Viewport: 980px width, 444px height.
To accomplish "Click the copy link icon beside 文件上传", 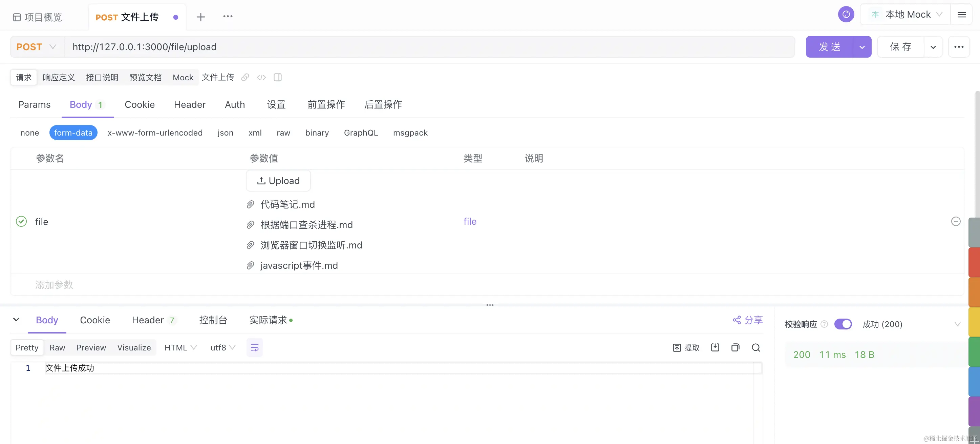I will [245, 77].
